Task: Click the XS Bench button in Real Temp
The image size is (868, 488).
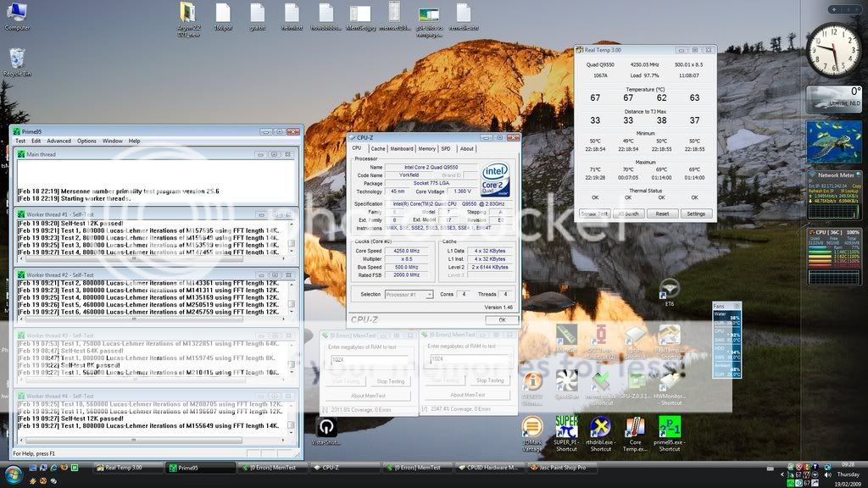Action: point(628,213)
